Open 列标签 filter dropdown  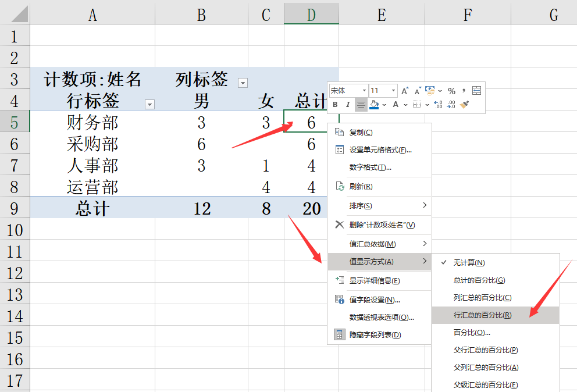(243, 83)
